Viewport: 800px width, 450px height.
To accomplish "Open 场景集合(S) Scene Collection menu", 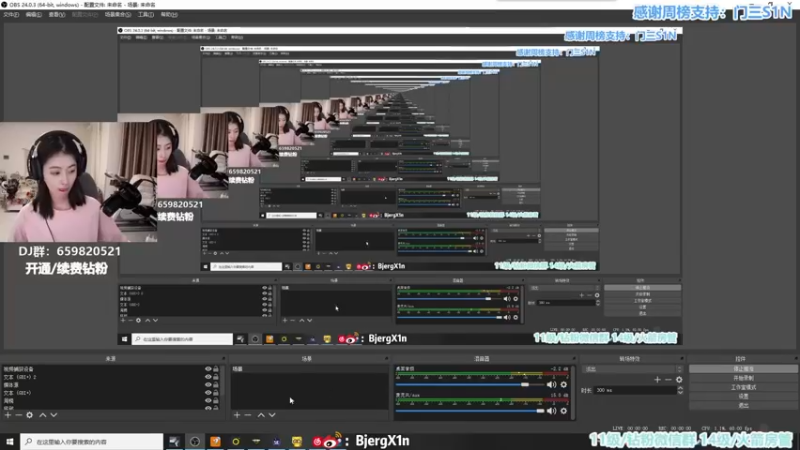I will pyautogui.click(x=118, y=15).
